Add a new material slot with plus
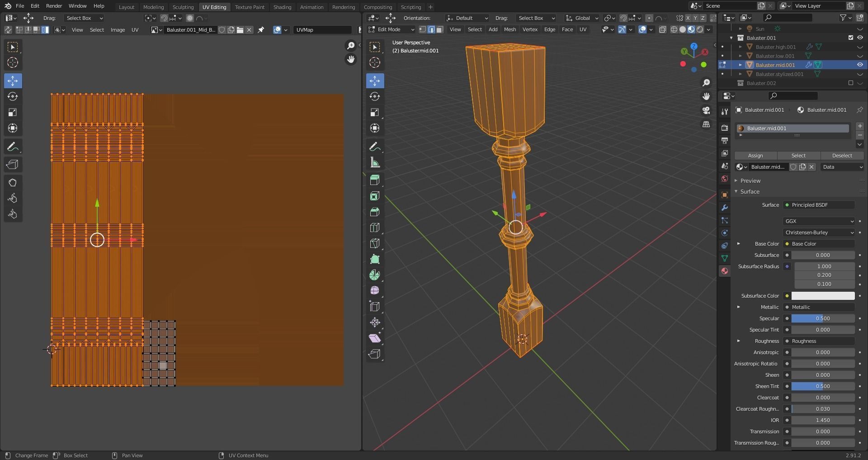This screenshot has height=460, width=868. (860, 126)
